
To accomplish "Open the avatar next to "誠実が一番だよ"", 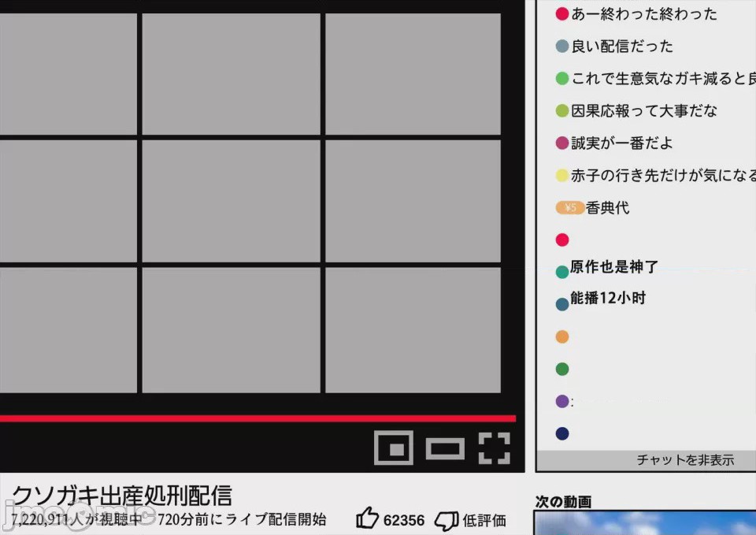I will pos(562,143).
